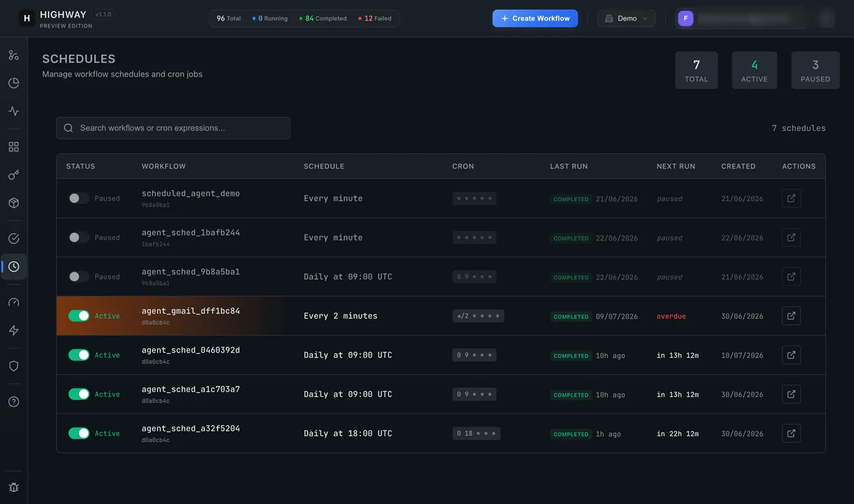Open agent_gmail_dff1bc84 external link icon

click(x=791, y=316)
